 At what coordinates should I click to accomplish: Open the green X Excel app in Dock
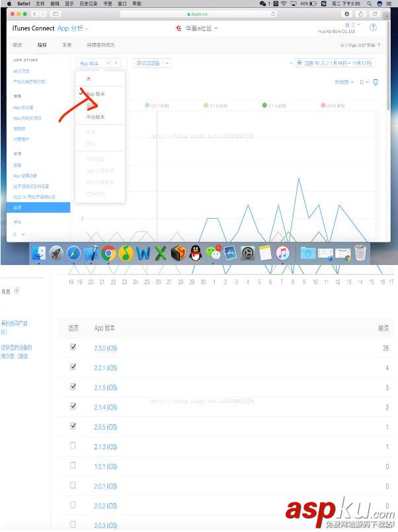coord(161,253)
